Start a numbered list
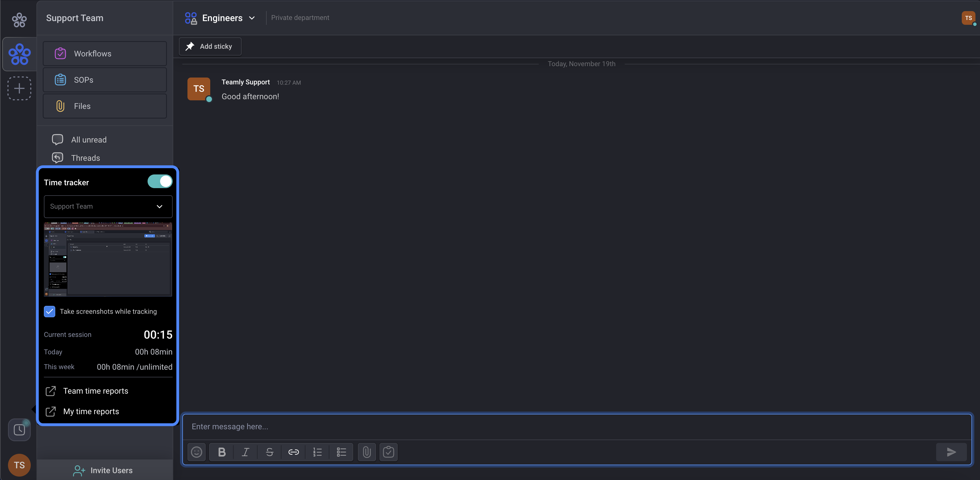 click(317, 452)
